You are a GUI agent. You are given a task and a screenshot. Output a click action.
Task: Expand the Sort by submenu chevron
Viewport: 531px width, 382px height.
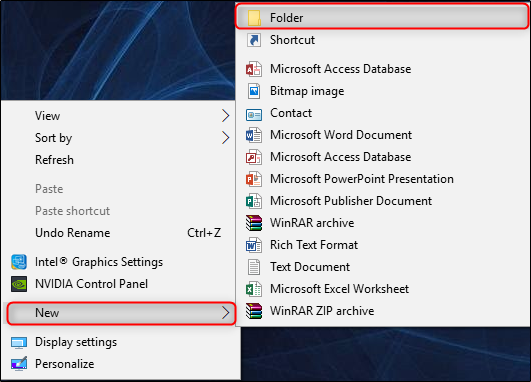point(226,138)
